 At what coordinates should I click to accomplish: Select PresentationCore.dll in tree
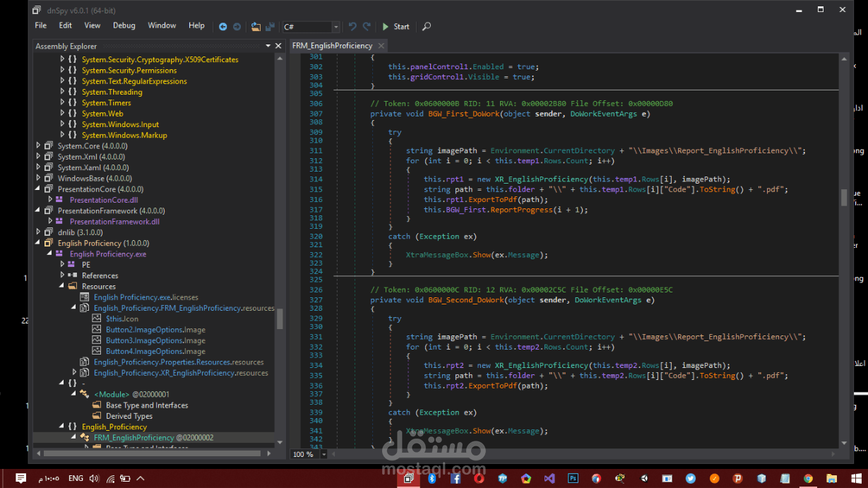[x=104, y=200]
